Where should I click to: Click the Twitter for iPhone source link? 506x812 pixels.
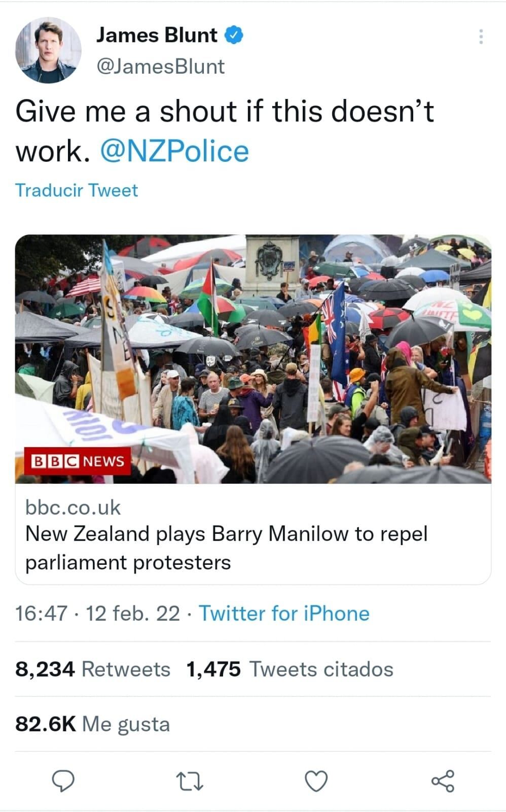pyautogui.click(x=284, y=613)
